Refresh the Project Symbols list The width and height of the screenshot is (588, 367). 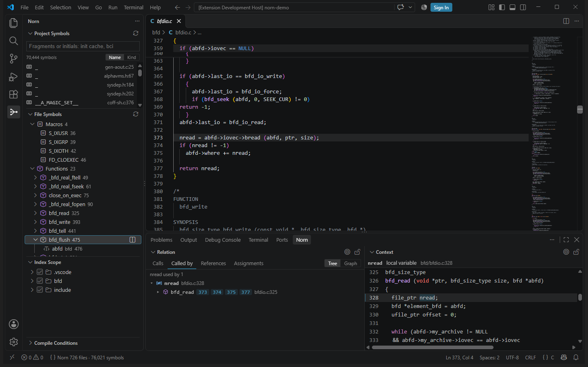tap(136, 33)
